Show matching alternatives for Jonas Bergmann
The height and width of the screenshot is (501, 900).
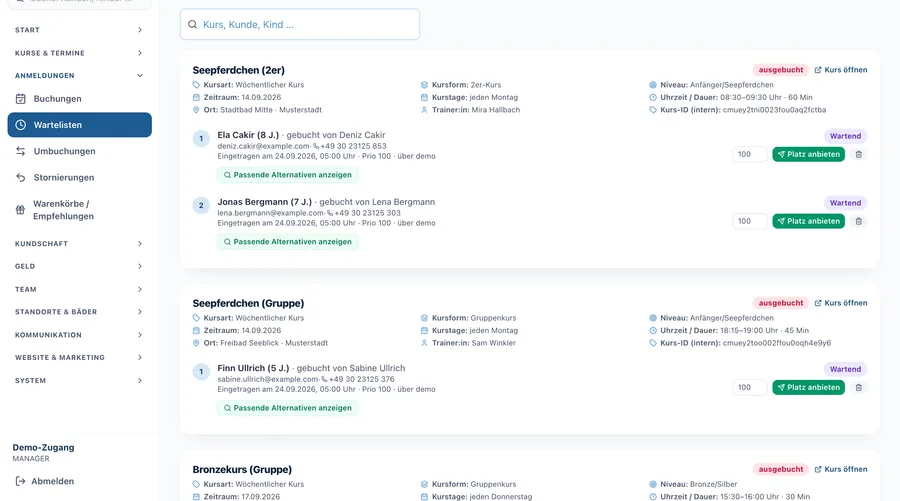point(288,242)
